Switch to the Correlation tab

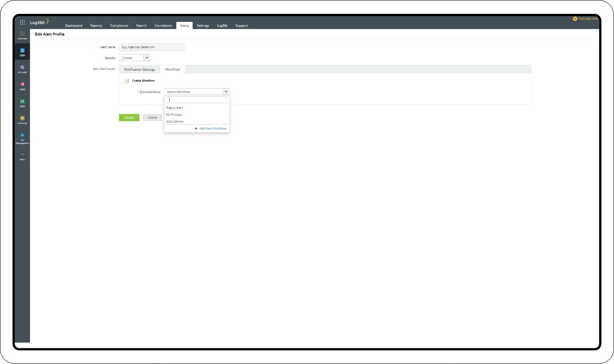click(x=163, y=25)
